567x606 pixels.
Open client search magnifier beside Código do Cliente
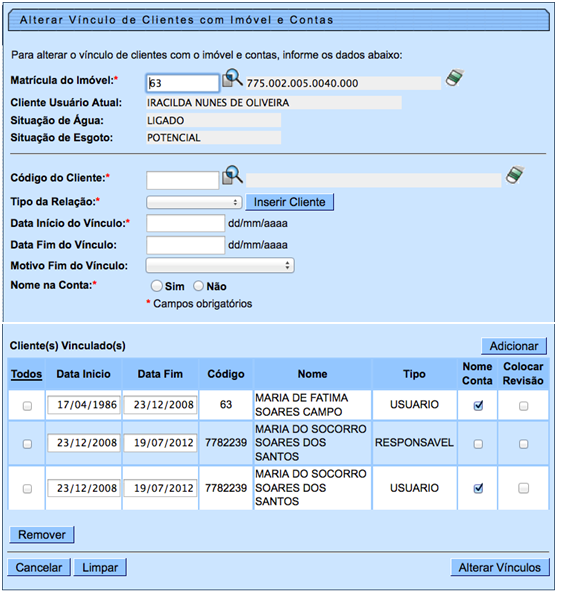click(232, 175)
